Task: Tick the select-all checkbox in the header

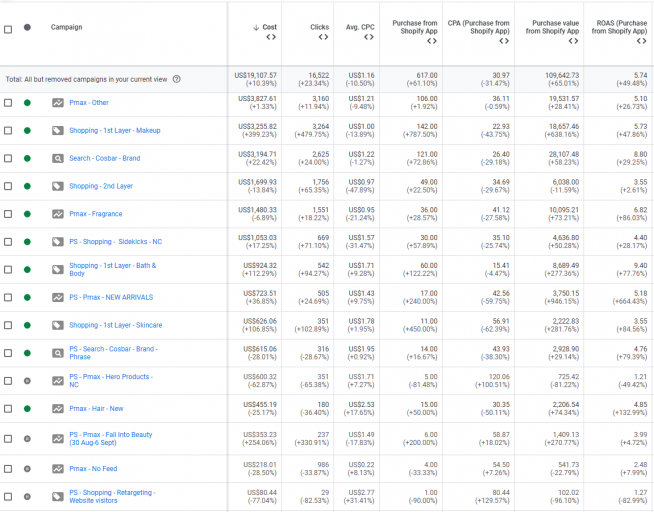Action: click(8, 29)
